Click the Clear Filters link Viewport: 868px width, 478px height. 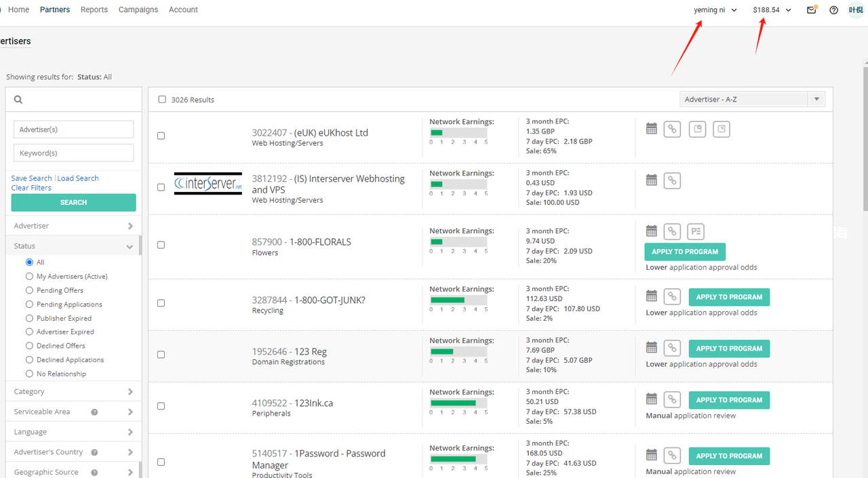click(x=31, y=188)
